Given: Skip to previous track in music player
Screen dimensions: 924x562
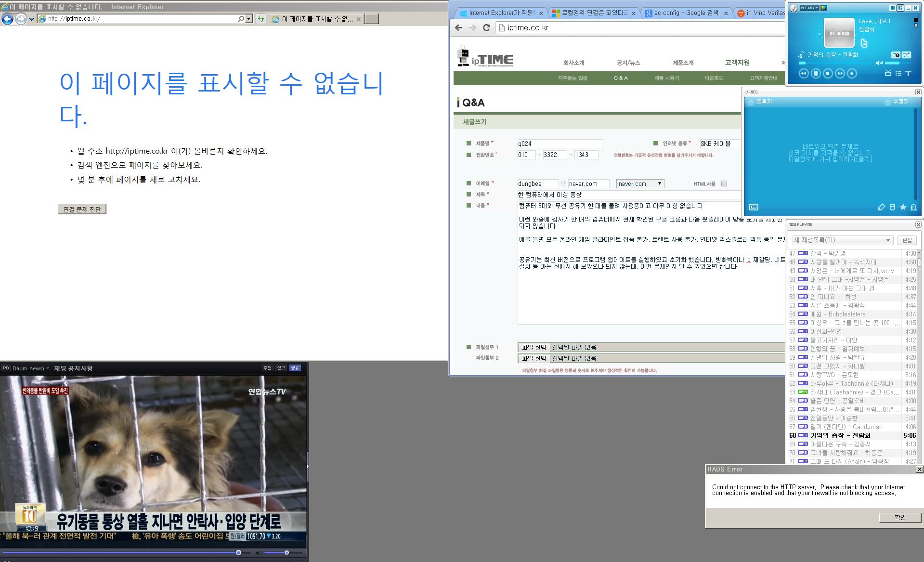Looking at the screenshot, I should pyautogui.click(x=804, y=73).
